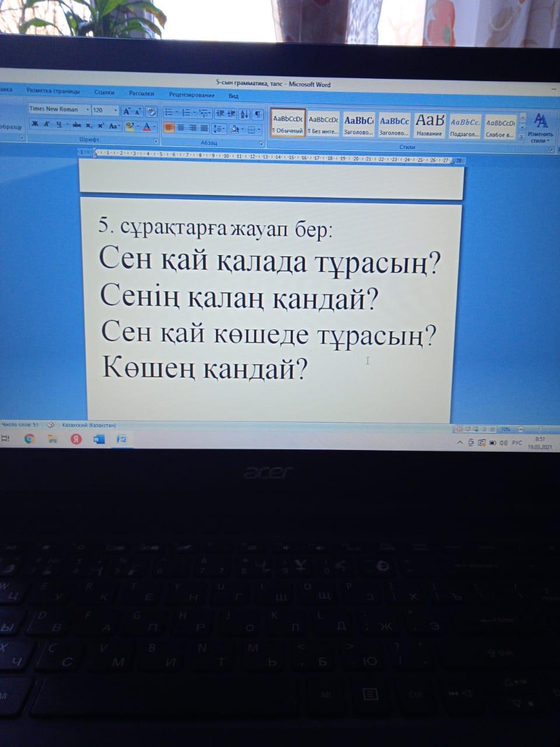Open Ссылки tab
Viewport: 560px width, 747px height.
(104, 92)
